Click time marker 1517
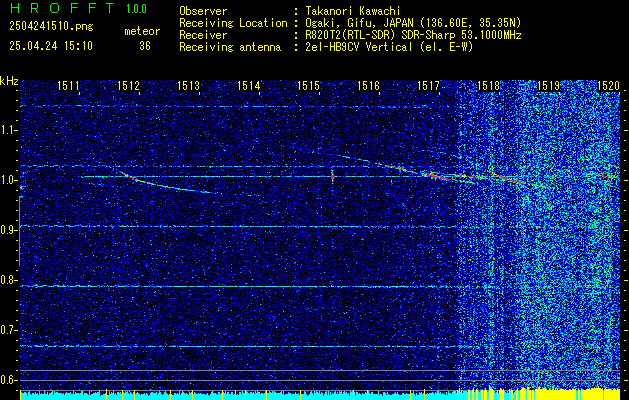629x400 pixels. click(429, 85)
